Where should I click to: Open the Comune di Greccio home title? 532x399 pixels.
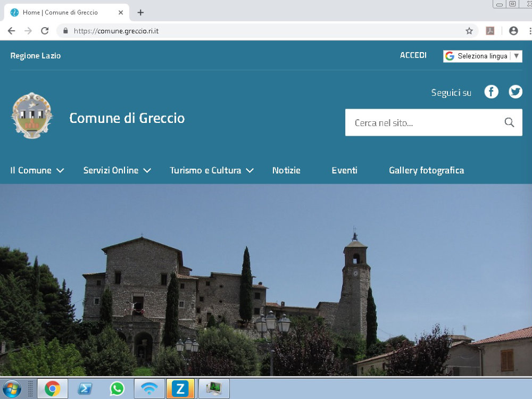tap(127, 118)
